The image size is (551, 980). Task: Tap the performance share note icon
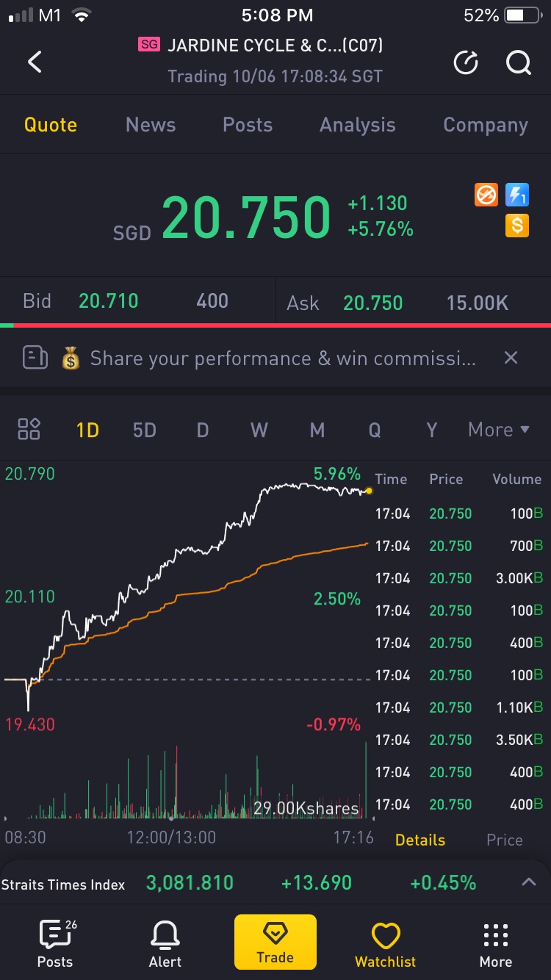(x=35, y=359)
